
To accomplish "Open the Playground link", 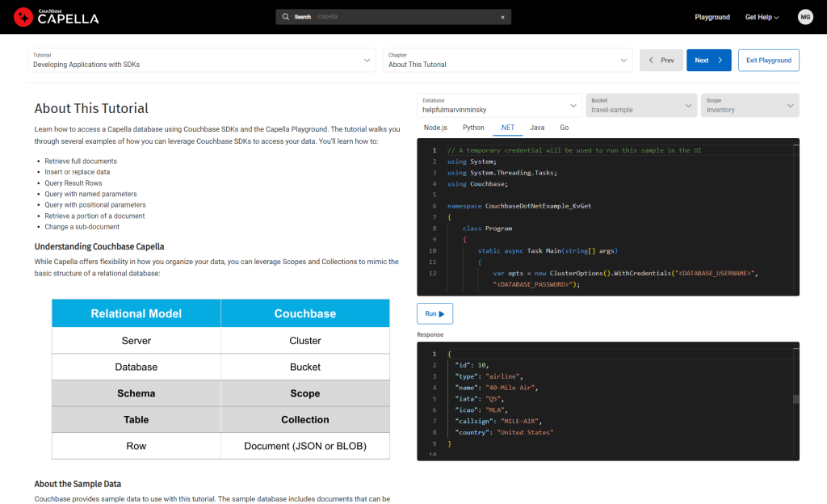I will tap(712, 17).
